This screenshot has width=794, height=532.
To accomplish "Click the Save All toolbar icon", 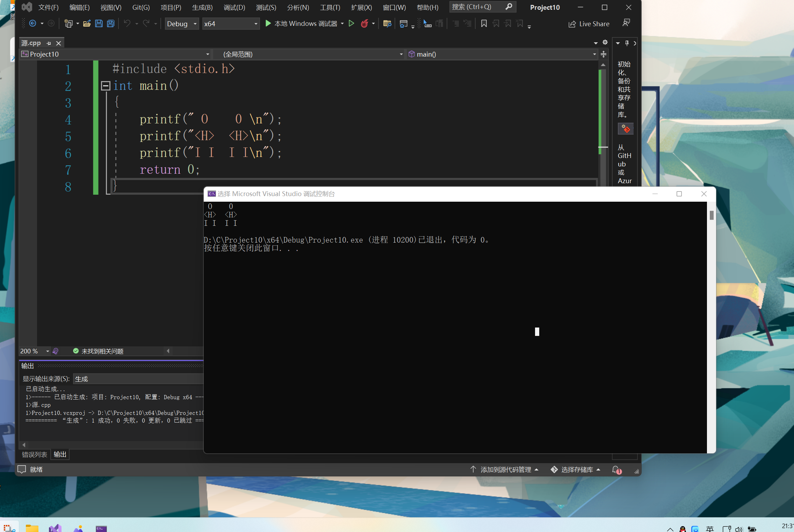I will 111,24.
